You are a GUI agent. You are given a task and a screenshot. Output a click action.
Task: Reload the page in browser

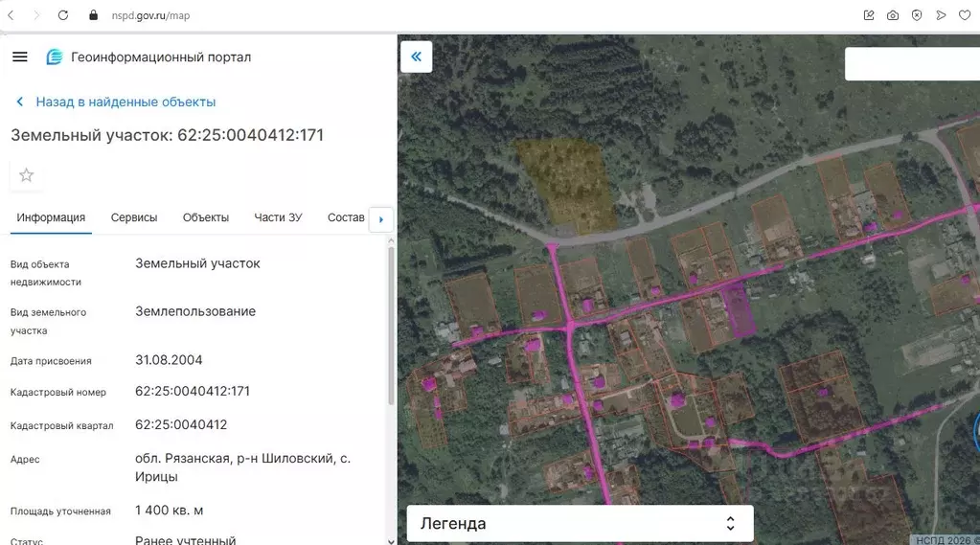(x=63, y=15)
